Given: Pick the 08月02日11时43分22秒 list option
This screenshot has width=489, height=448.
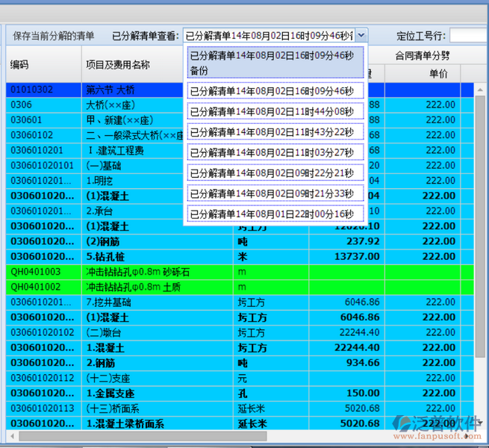Looking at the screenshot, I should click(x=275, y=132).
